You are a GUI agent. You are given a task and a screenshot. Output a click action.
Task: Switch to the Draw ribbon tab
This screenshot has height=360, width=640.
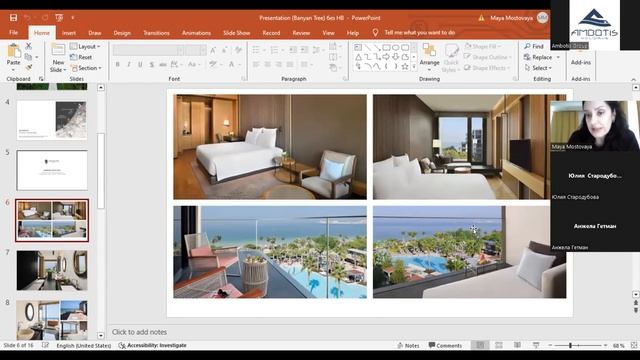coord(94,33)
